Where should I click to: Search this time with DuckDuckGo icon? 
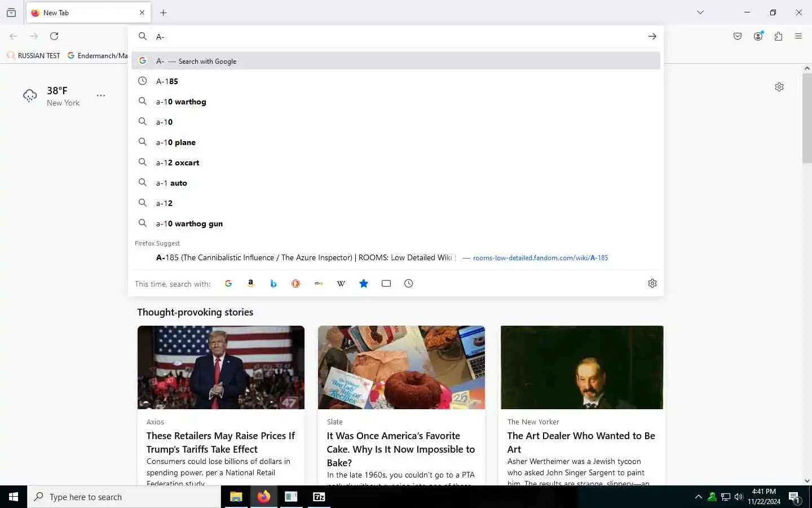click(295, 283)
